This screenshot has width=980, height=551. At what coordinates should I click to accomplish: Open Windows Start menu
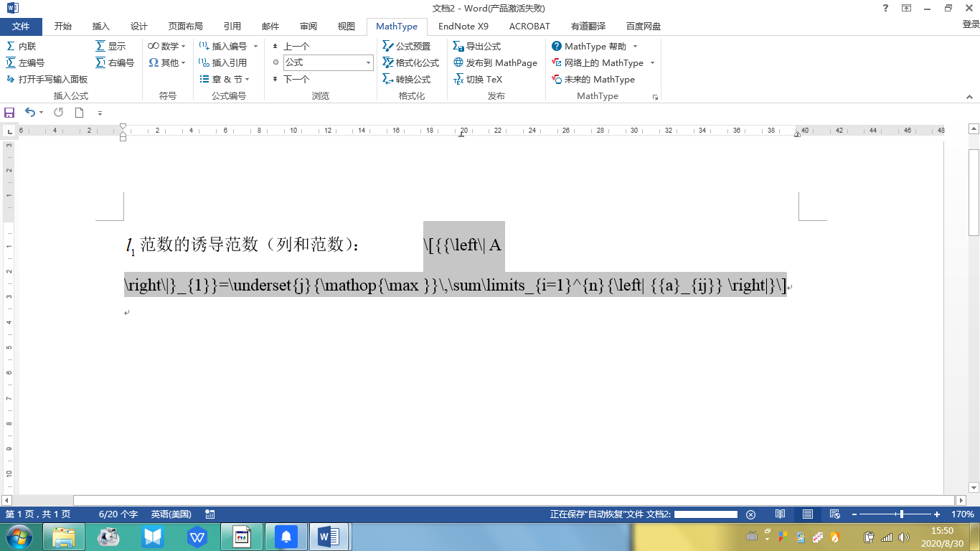coord(18,537)
